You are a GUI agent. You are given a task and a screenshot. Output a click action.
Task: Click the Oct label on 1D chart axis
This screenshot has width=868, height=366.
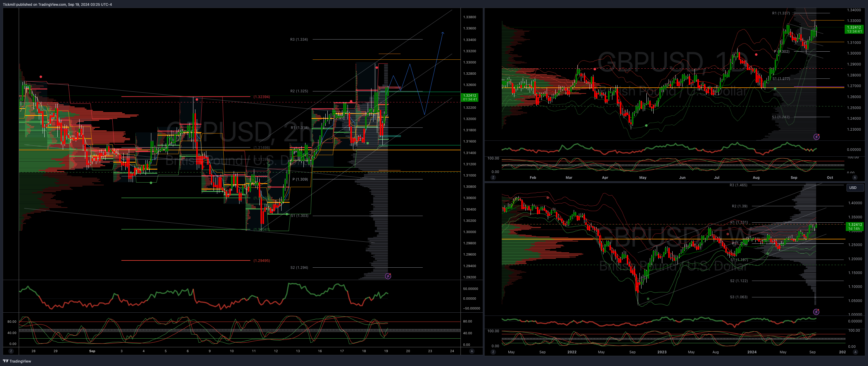click(830, 177)
